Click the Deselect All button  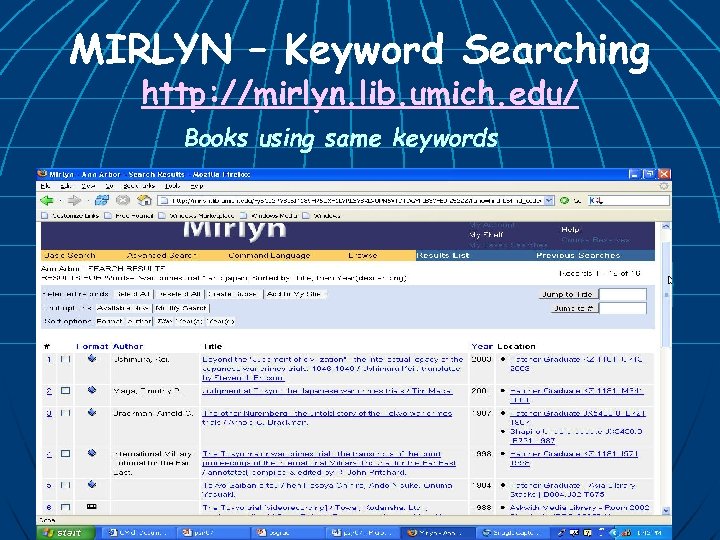click(179, 294)
